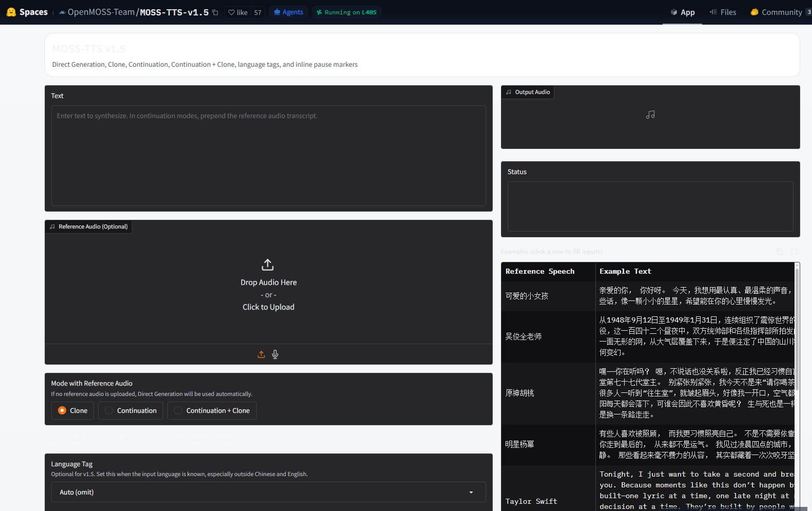Click the upload arrow icon above Drop Audio Here
The height and width of the screenshot is (511, 812).
coord(267,264)
